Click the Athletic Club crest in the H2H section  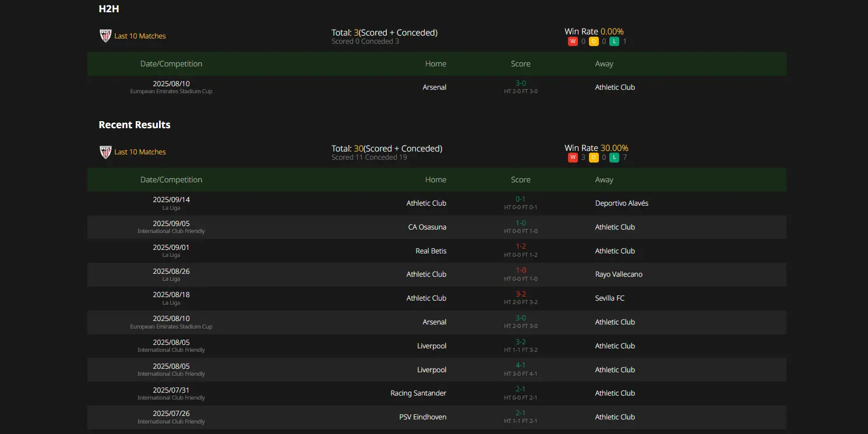pyautogui.click(x=105, y=36)
